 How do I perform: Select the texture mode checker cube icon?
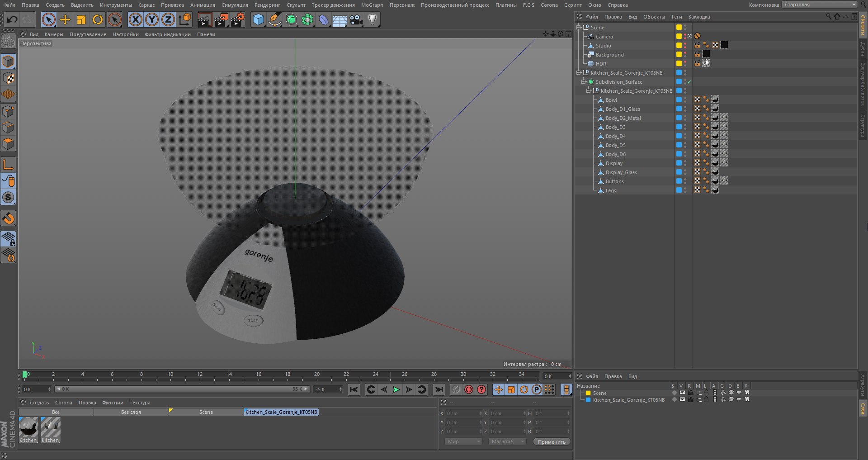click(x=8, y=78)
